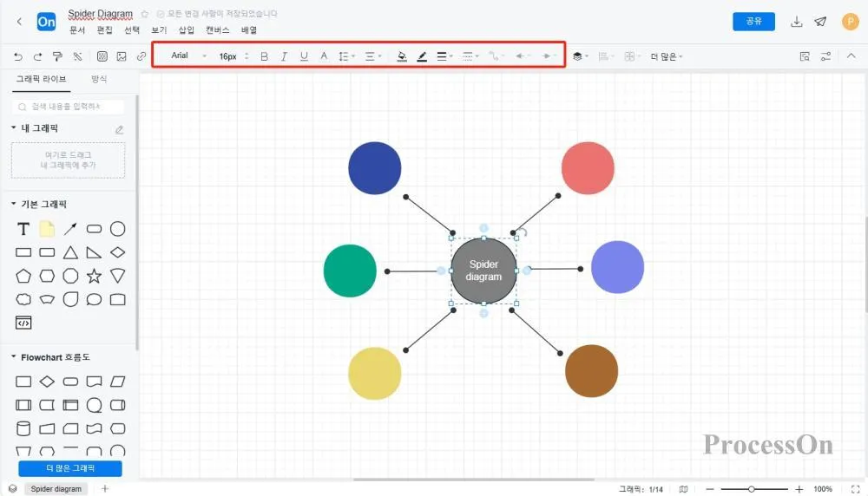Toggle italic text formatting
This screenshot has height=496, width=868.
(284, 56)
